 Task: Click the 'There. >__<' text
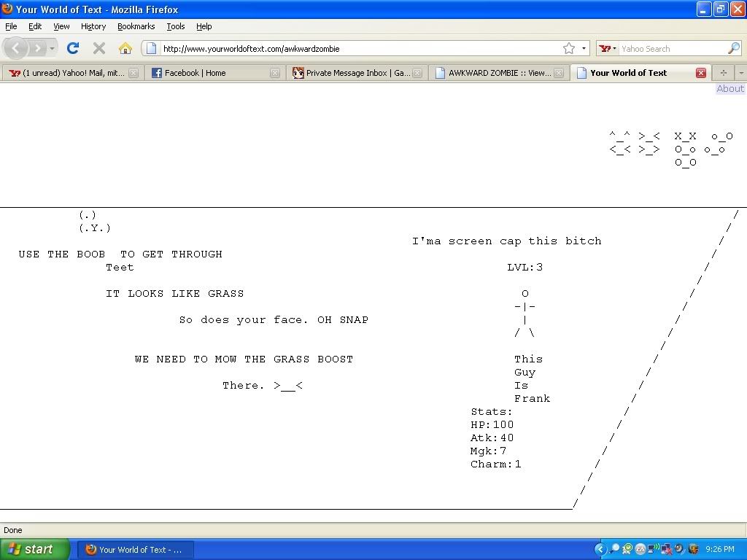pos(263,385)
